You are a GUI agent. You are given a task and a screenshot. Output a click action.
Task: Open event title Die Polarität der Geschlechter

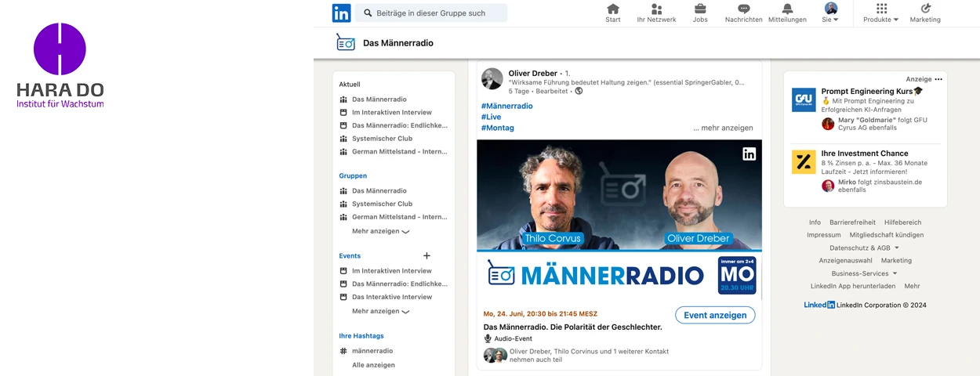click(x=572, y=327)
